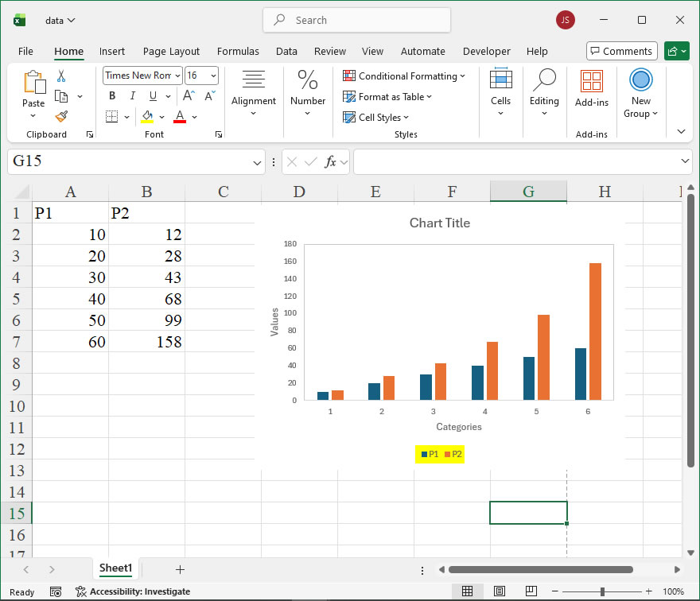Open the font size dropdown
Viewport: 700px width, 601px height.
[212, 76]
